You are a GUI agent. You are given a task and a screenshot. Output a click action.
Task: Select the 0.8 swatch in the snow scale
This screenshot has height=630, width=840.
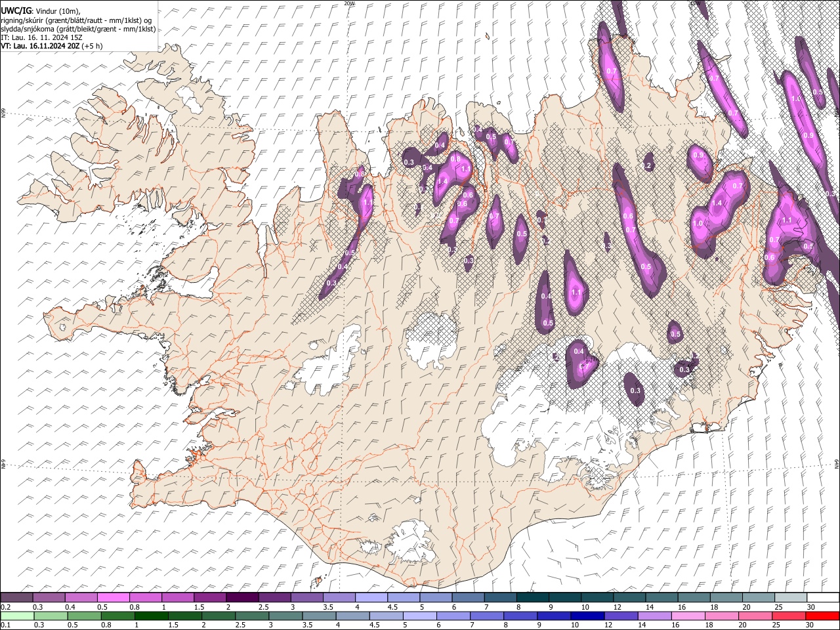tap(145, 598)
